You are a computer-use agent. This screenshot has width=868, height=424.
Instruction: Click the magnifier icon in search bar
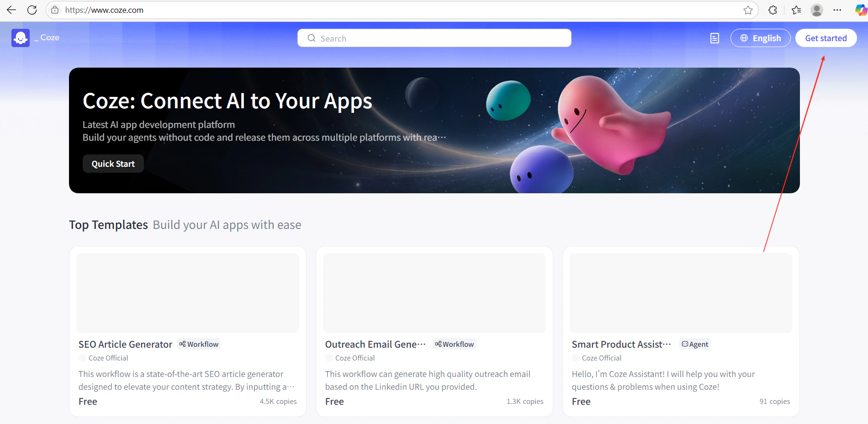pos(312,38)
